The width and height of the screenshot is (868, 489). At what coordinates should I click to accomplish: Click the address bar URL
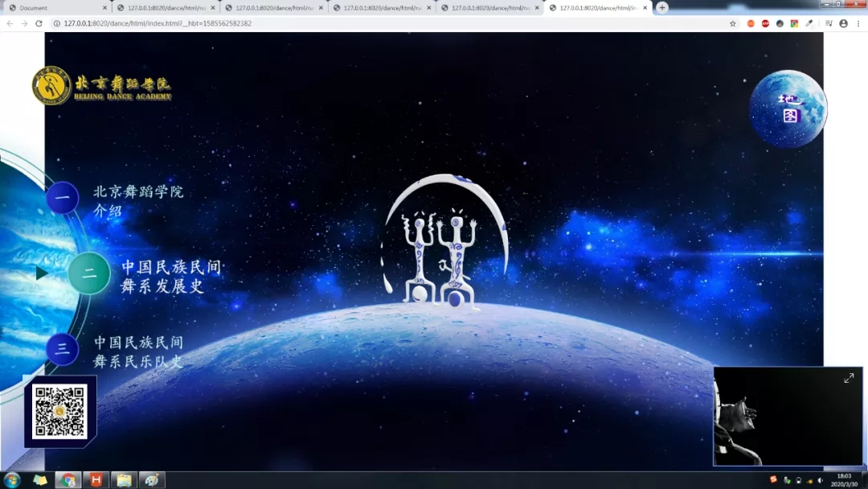(x=158, y=23)
